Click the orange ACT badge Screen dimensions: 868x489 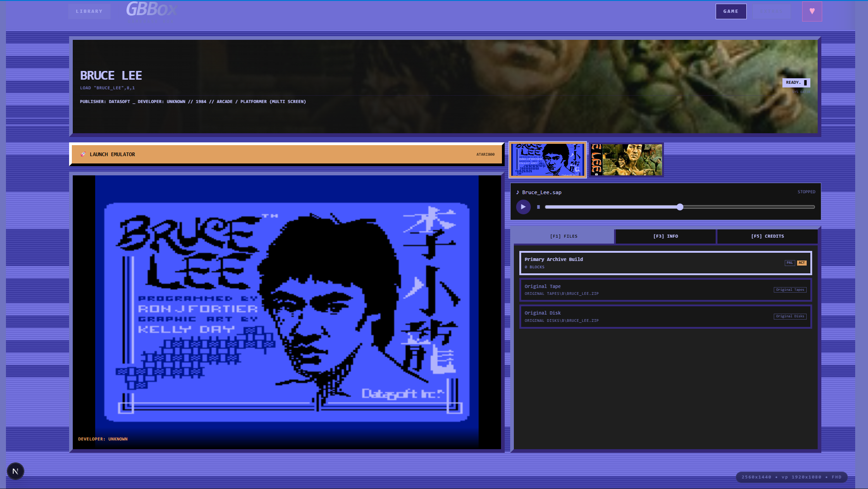point(801,263)
